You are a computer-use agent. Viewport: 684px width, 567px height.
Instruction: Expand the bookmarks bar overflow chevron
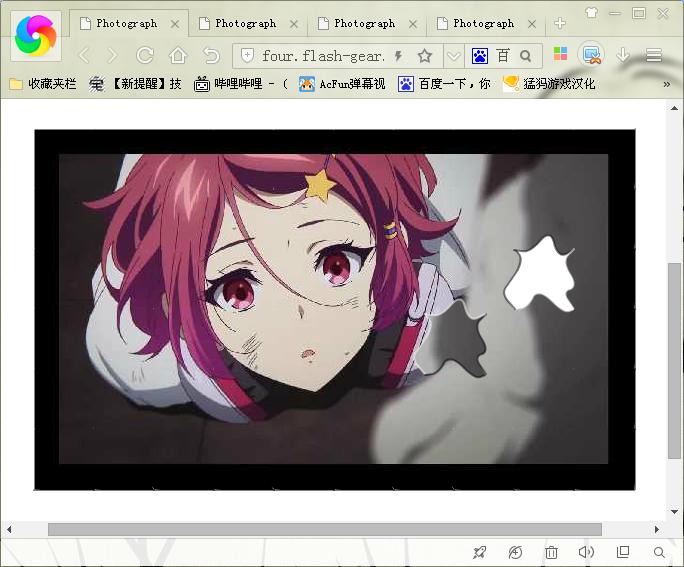667,84
